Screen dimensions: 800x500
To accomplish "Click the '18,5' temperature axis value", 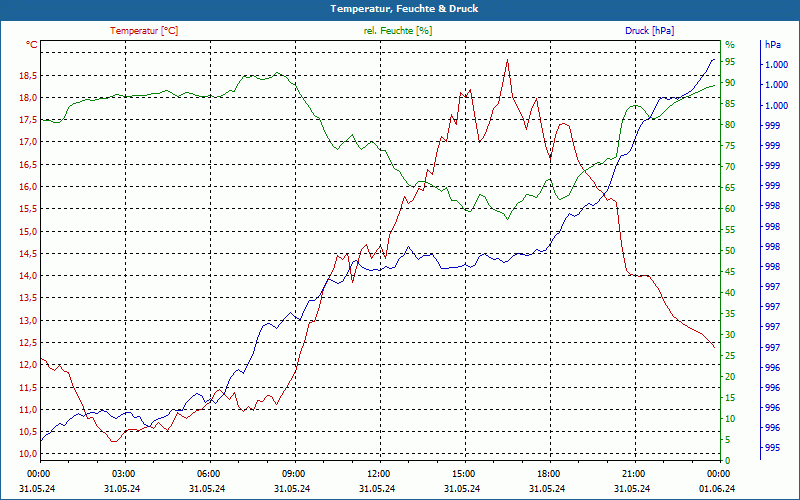I will point(28,76).
